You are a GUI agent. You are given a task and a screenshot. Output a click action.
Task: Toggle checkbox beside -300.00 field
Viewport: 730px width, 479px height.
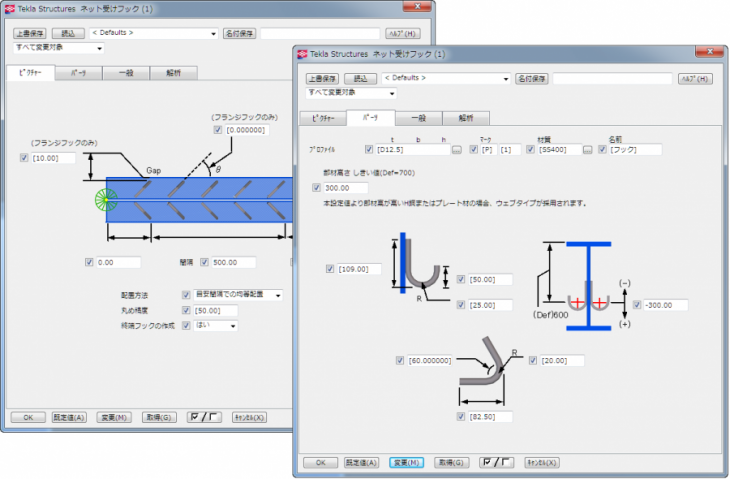(x=637, y=305)
